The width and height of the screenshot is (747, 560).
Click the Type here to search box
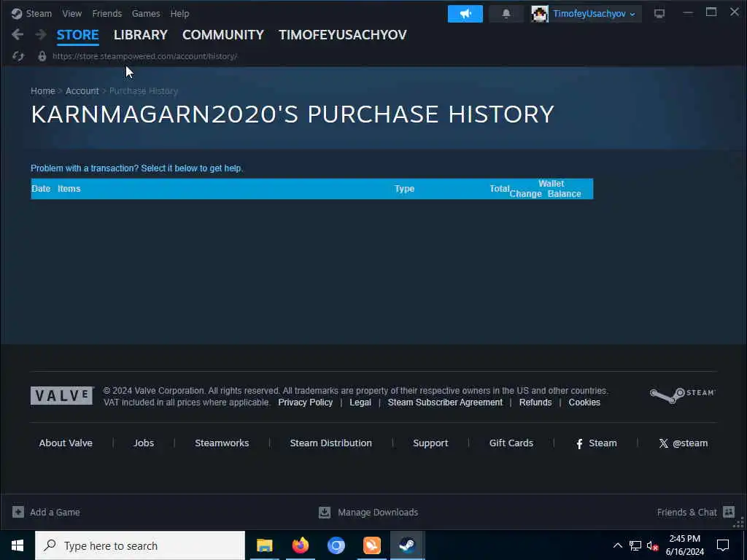140,545
